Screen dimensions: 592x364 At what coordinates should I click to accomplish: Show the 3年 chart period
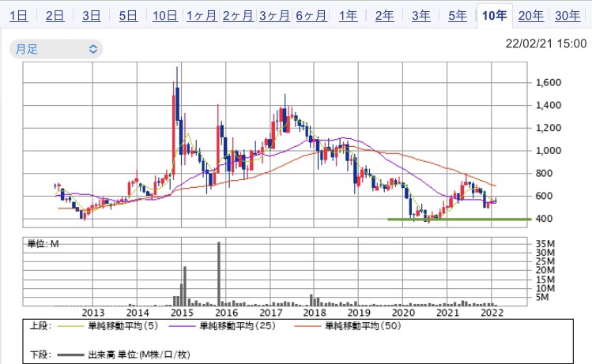pyautogui.click(x=421, y=16)
